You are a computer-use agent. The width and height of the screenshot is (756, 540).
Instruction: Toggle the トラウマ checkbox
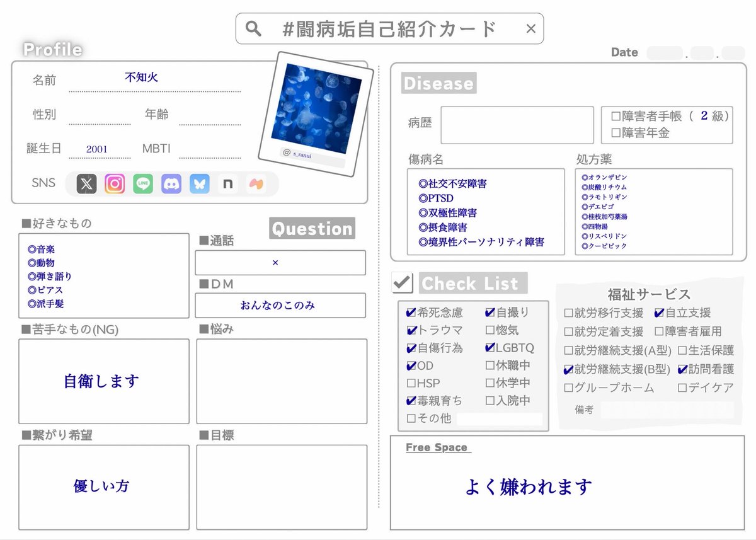(411, 330)
